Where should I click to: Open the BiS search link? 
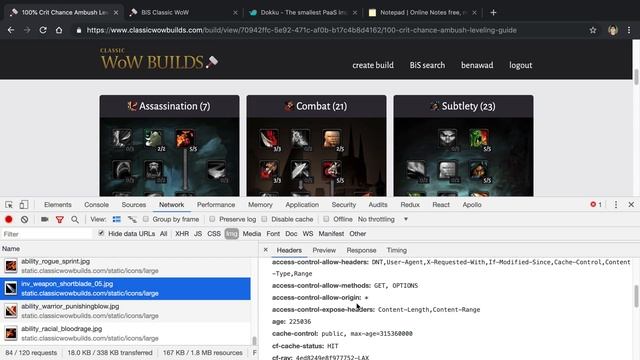427,65
